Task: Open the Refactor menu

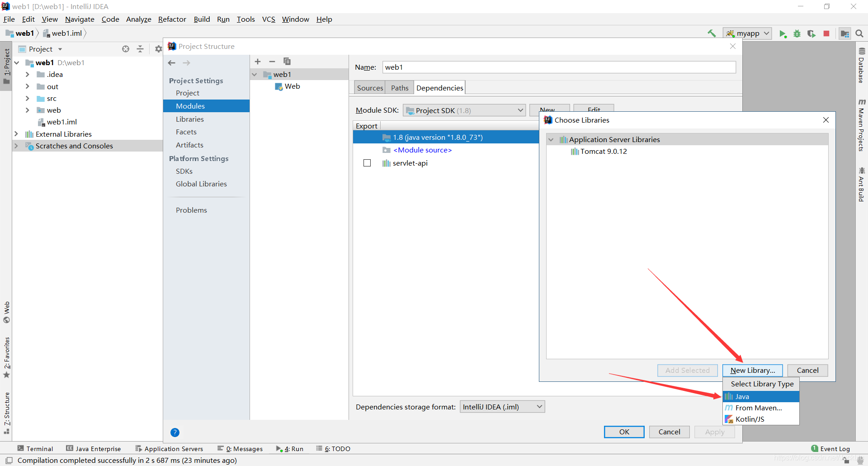Action: [172, 19]
